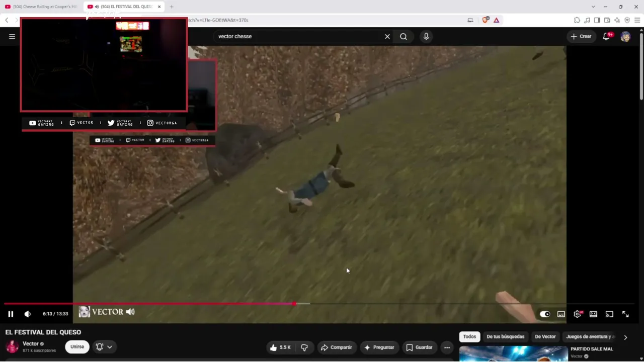Image resolution: width=644 pixels, height=362 pixels.
Task: Open the browser extensions puzzle icon
Action: pos(577,20)
